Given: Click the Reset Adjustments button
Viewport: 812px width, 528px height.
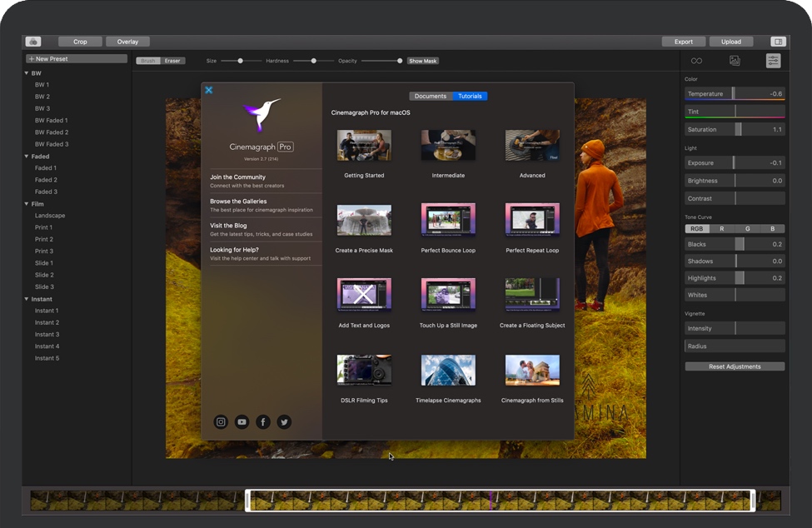Looking at the screenshot, I should [735, 366].
